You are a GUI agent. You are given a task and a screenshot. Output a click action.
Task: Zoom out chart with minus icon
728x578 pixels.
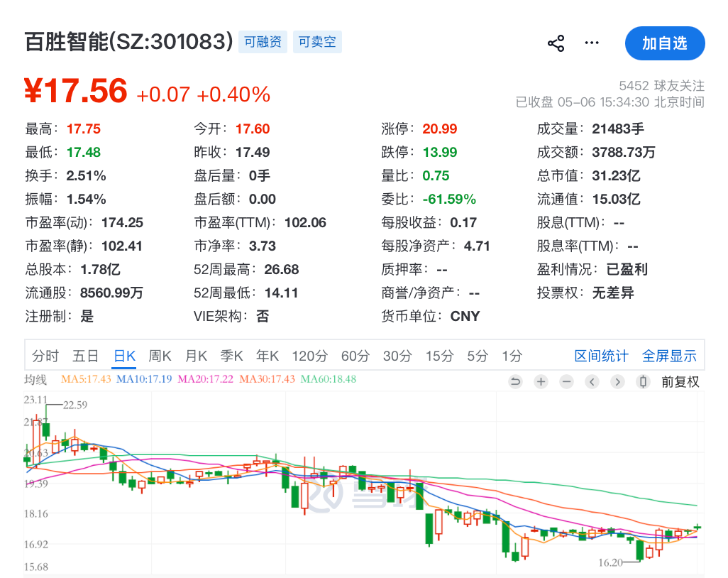click(x=566, y=382)
